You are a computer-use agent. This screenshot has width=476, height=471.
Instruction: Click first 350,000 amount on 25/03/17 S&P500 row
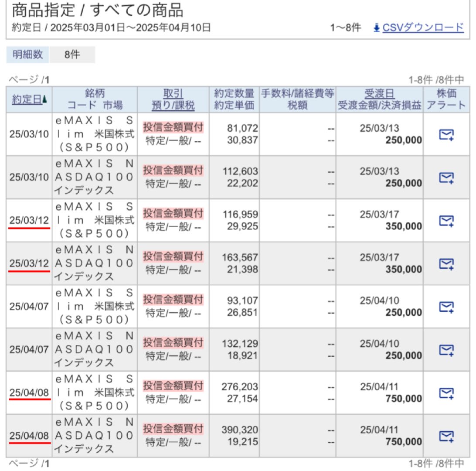point(404,226)
